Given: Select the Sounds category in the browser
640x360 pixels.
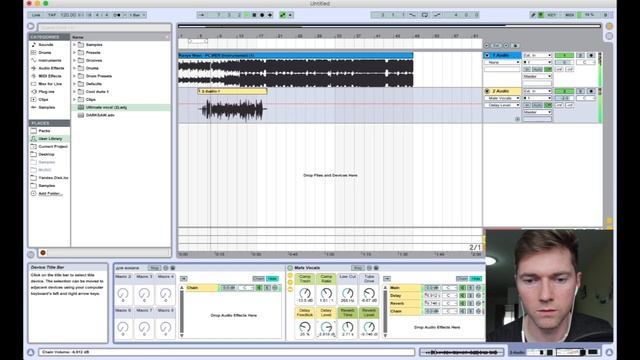Looking at the screenshot, I should tap(46, 44).
